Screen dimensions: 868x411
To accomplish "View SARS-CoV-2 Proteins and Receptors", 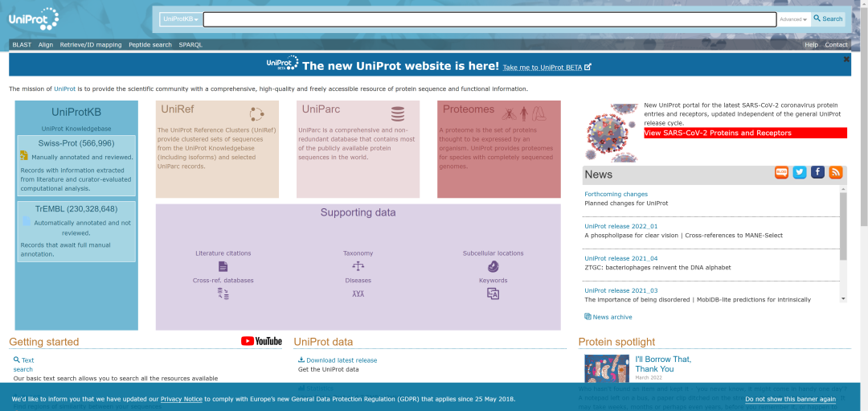I will 745,133.
